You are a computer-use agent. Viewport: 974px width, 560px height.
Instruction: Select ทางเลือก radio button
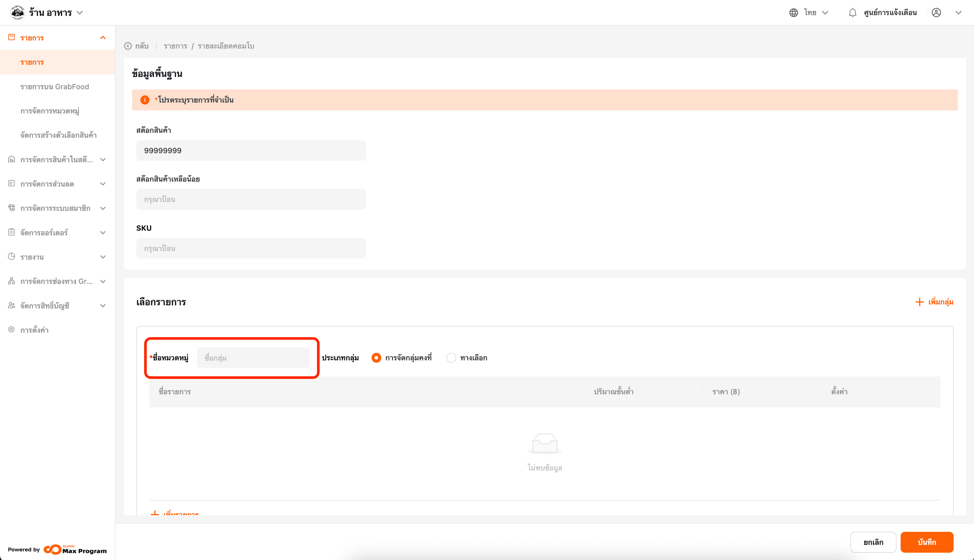point(451,358)
